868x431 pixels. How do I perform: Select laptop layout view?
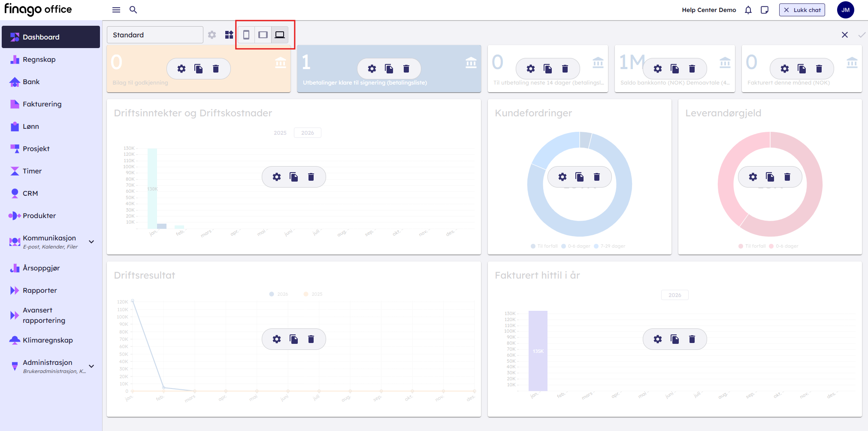[x=280, y=35]
